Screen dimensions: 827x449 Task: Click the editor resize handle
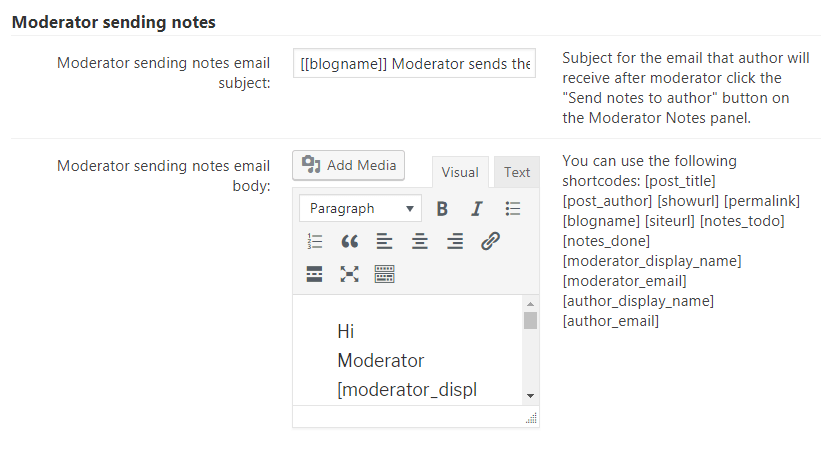click(532, 419)
